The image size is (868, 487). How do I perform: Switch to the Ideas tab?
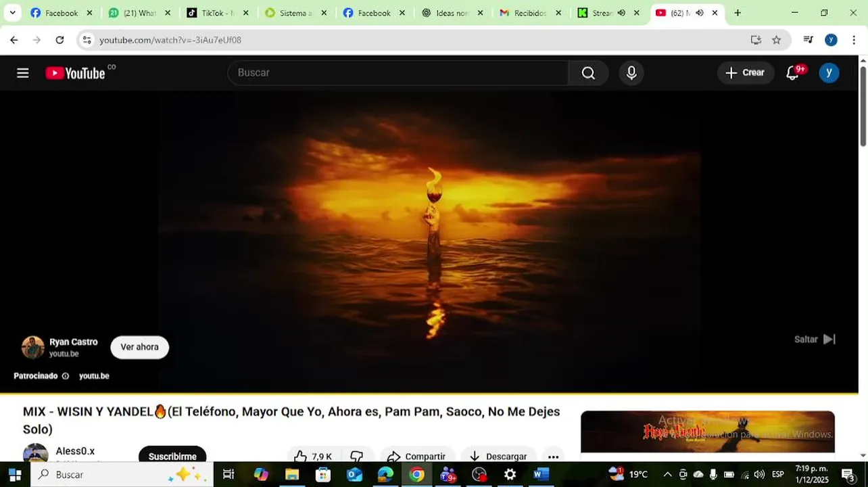coord(452,13)
